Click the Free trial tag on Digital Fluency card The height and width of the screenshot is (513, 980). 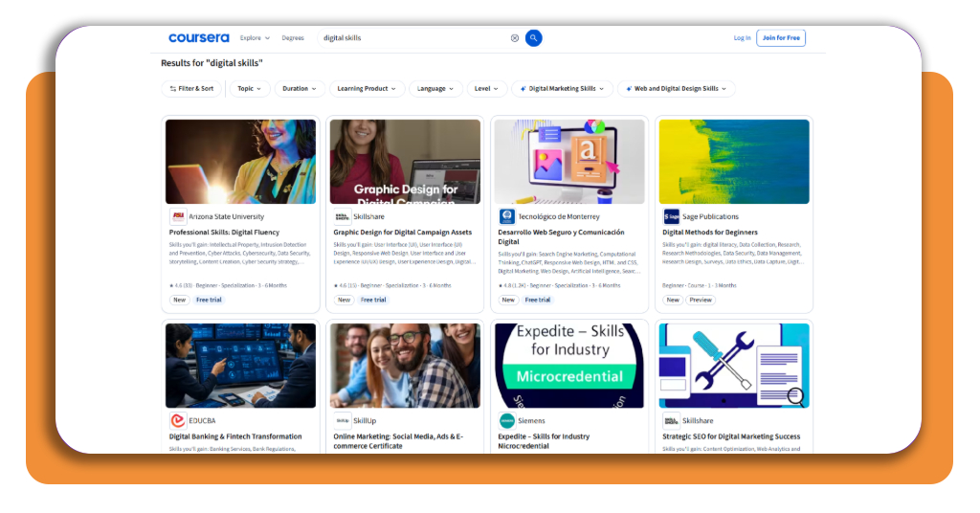[x=209, y=300]
